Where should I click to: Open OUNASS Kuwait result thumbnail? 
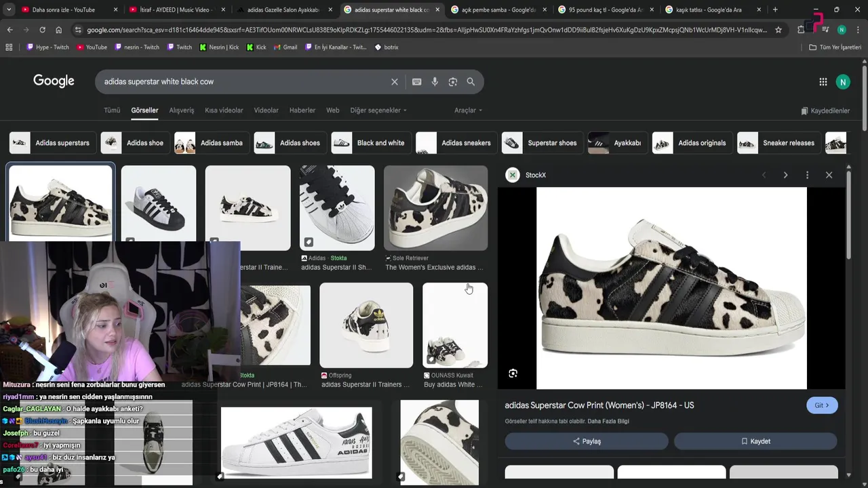pyautogui.click(x=455, y=325)
